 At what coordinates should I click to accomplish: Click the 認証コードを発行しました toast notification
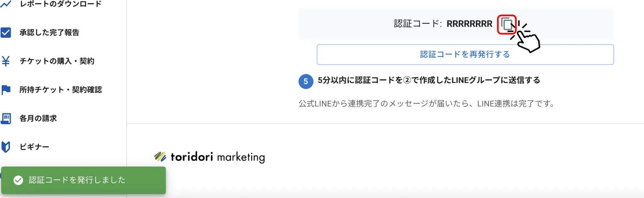click(83, 180)
